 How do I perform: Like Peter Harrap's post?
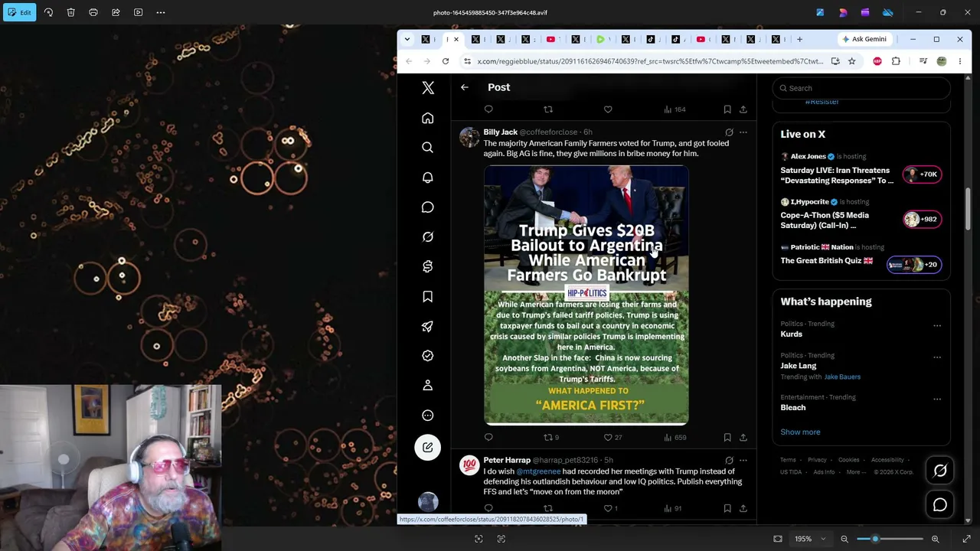[608, 508]
